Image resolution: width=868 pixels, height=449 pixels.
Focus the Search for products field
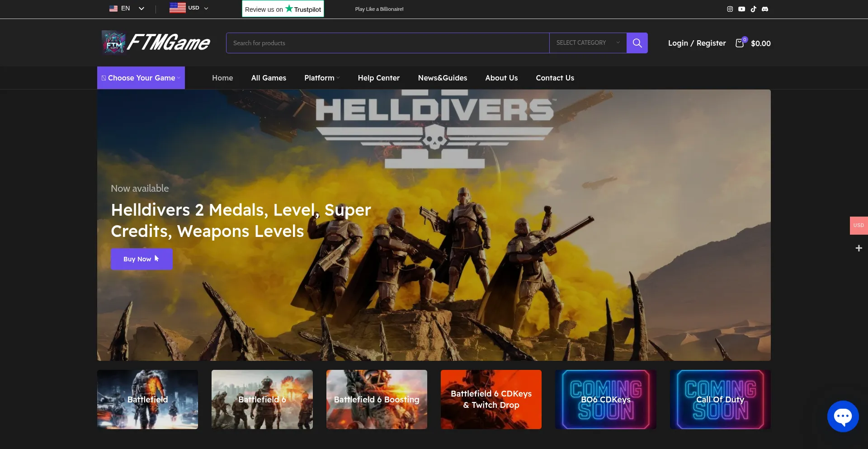click(387, 43)
